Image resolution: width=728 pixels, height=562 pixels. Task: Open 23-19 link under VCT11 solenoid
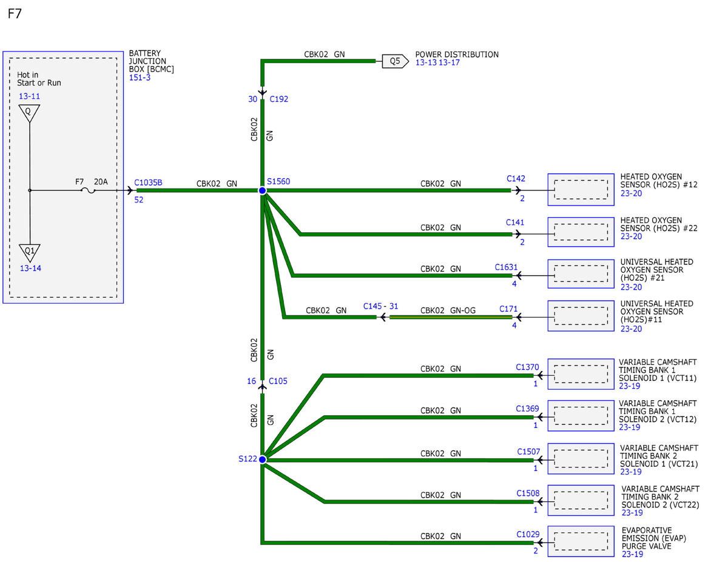pyautogui.click(x=629, y=386)
